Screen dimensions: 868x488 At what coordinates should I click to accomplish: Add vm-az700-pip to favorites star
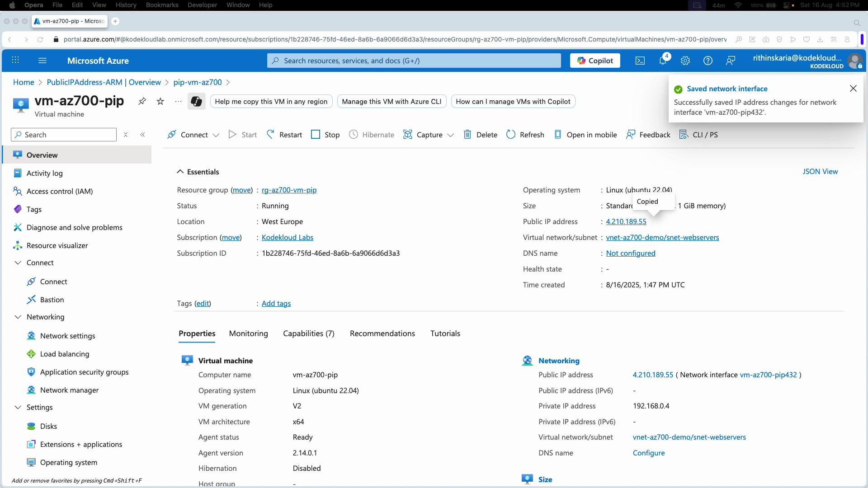pos(160,101)
